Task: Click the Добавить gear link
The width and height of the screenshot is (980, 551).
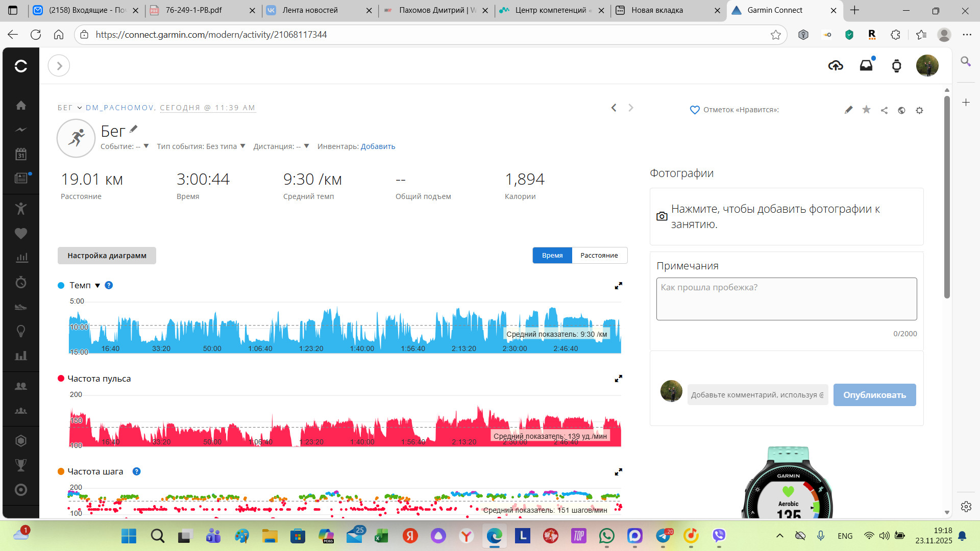Action: point(378,146)
